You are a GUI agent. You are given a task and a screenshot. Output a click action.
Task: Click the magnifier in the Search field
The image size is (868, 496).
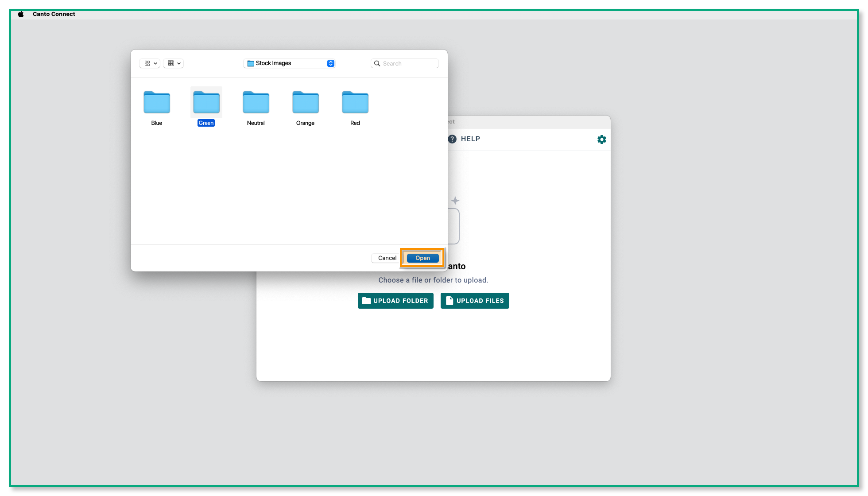[377, 63]
